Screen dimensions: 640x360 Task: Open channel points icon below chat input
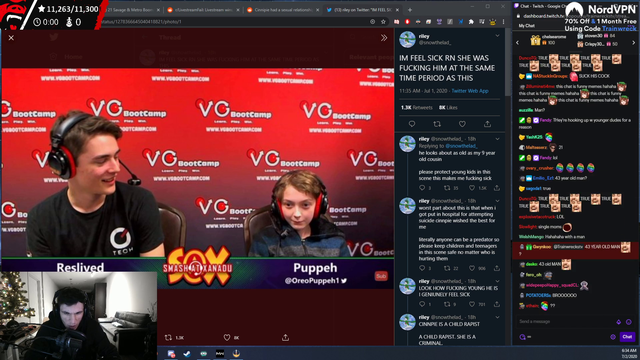pyautogui.click(x=522, y=338)
